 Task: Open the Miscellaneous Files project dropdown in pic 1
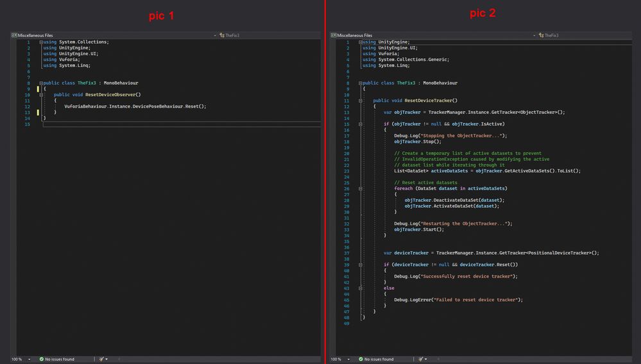[x=216, y=35]
